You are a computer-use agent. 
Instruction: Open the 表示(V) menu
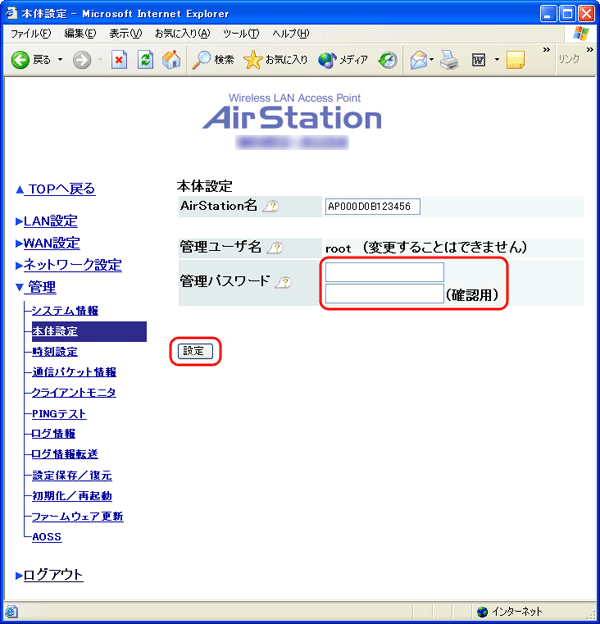click(x=125, y=34)
